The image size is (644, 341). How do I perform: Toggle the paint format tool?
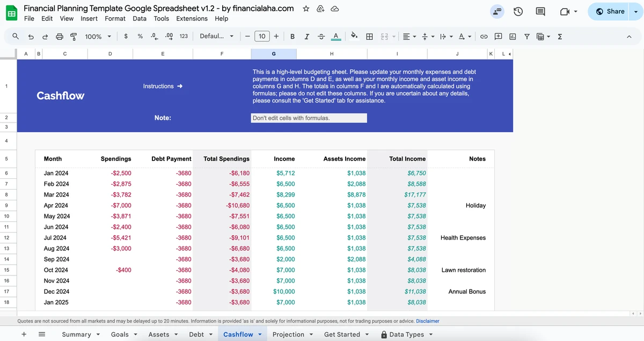(74, 36)
